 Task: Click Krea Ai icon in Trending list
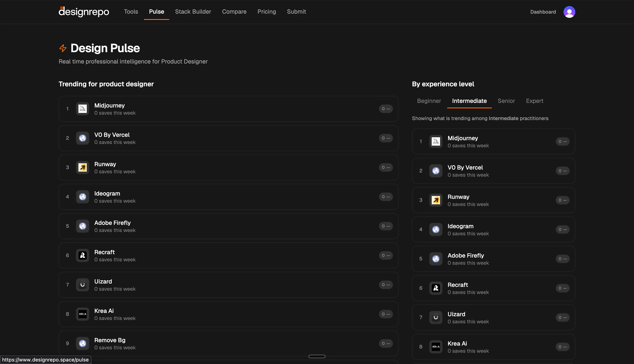83,314
